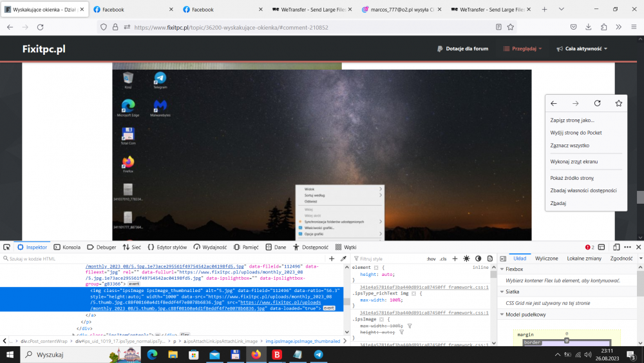Toggle print media simulation icon

tap(489, 259)
